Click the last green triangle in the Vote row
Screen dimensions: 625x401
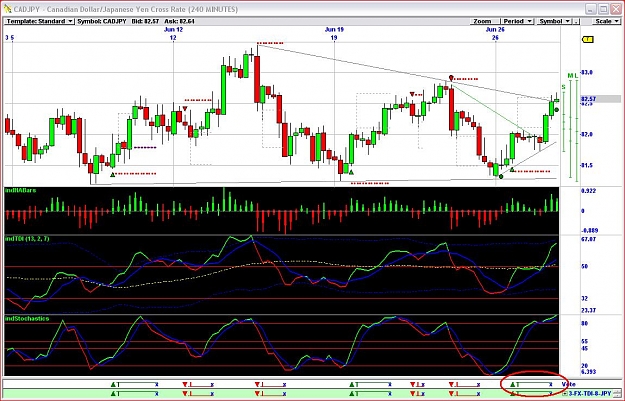[x=512, y=384]
